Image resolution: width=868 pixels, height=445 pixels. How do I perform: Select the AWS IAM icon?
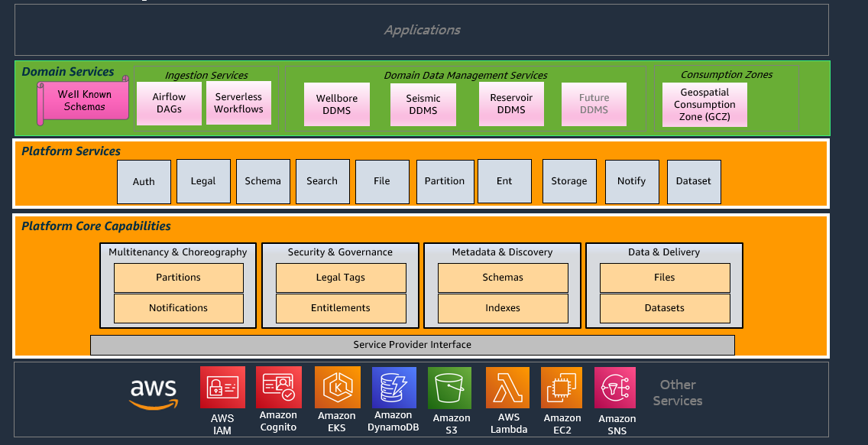[x=222, y=387]
